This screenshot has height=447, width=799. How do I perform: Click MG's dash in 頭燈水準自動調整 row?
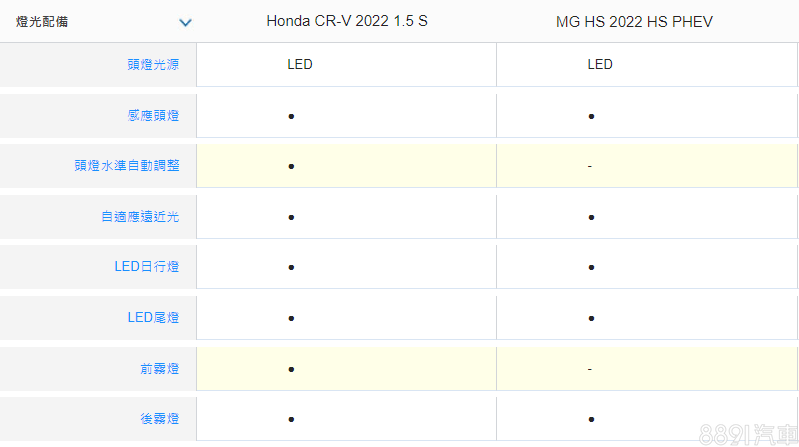click(x=590, y=166)
